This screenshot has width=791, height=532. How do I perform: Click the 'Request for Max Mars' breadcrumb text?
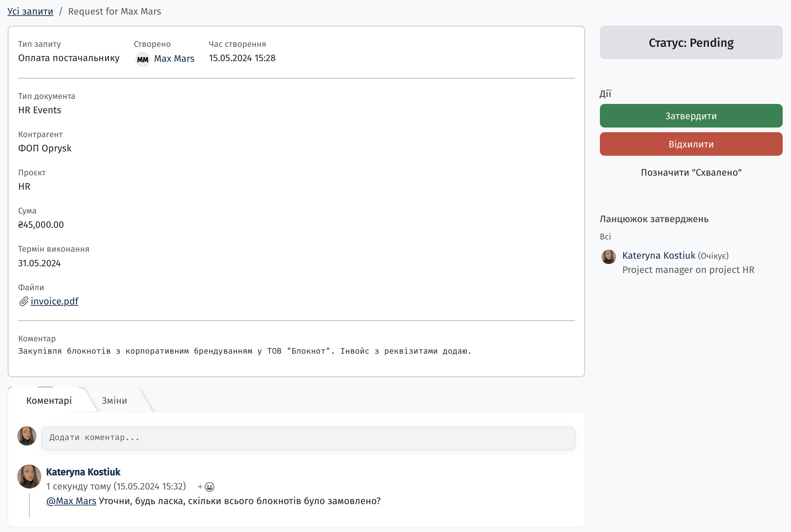114,11
